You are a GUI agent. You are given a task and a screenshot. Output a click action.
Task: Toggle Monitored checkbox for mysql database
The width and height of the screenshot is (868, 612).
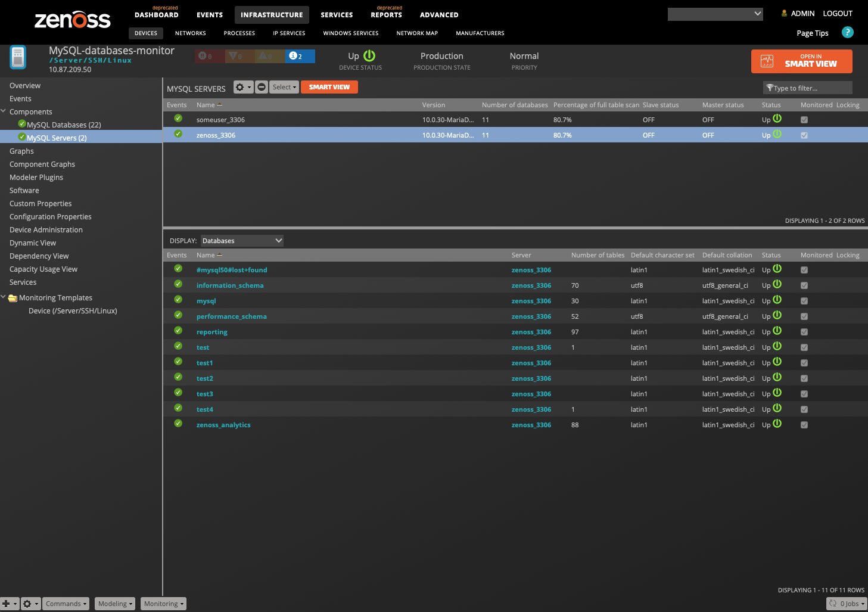click(804, 301)
